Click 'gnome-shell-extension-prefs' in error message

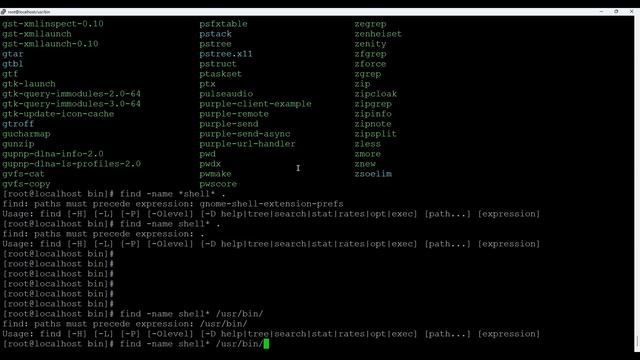tap(271, 204)
